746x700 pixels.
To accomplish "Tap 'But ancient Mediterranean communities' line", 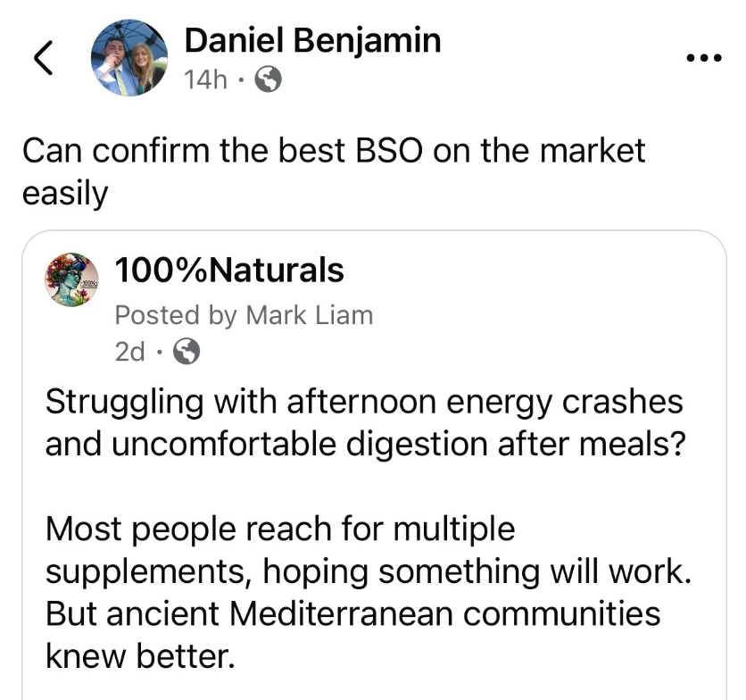I will pyautogui.click(x=352, y=614).
